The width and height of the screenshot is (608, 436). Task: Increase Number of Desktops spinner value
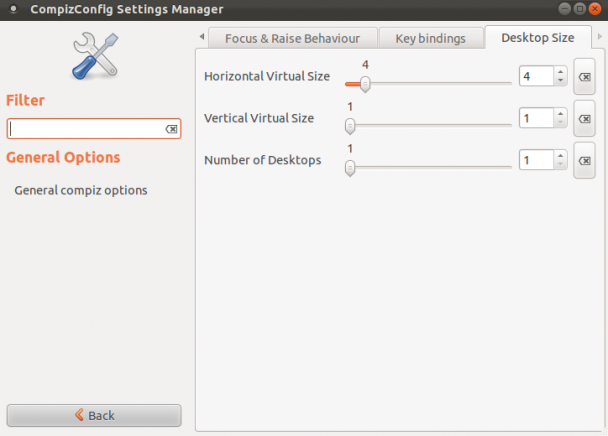click(x=560, y=156)
